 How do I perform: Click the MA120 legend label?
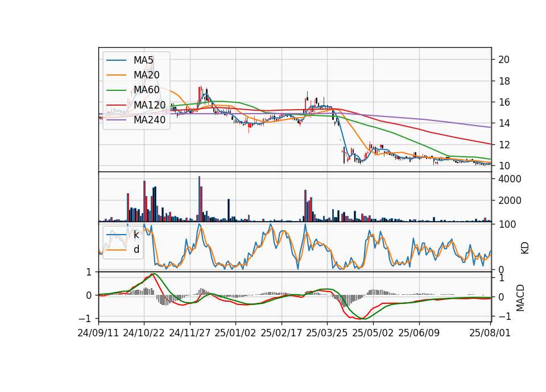pyautogui.click(x=150, y=105)
